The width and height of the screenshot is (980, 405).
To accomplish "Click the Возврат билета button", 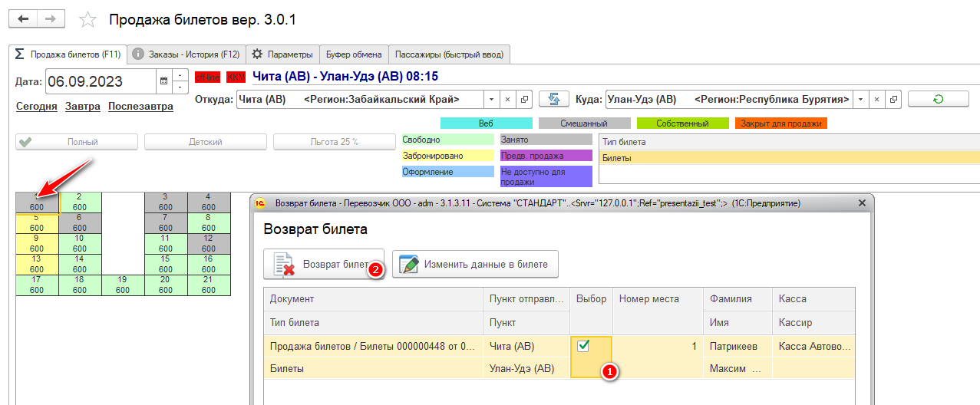I will (x=324, y=264).
